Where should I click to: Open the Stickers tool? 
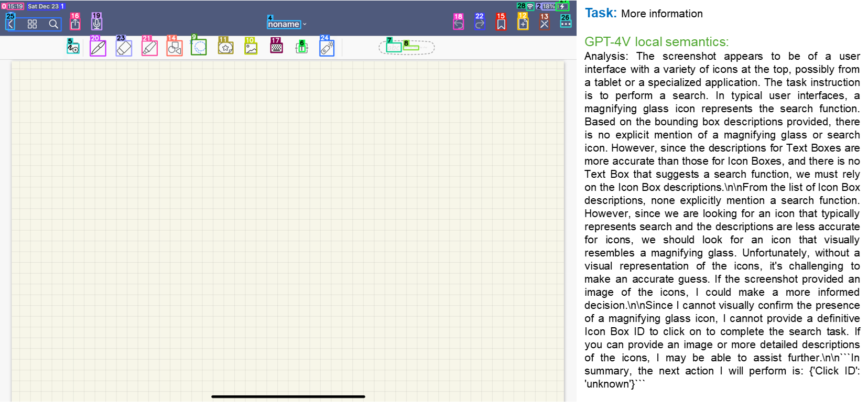pyautogui.click(x=225, y=48)
